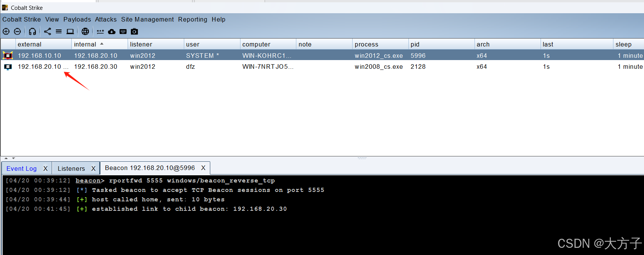Open keystrokes keyboard icon
This screenshot has width=644, height=255.
pyautogui.click(x=123, y=32)
